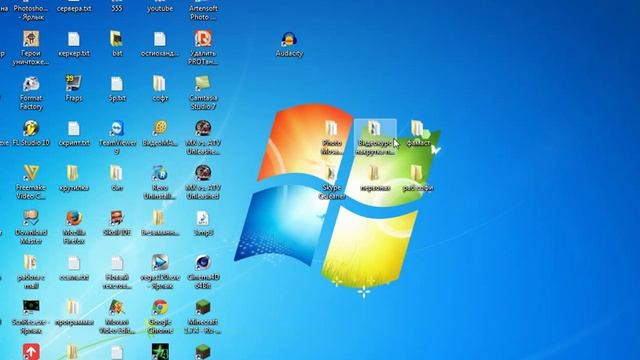The width and height of the screenshot is (640, 360).
Task: Select the SotRe.exe - Ярлык shortcut
Action: click(x=31, y=307)
